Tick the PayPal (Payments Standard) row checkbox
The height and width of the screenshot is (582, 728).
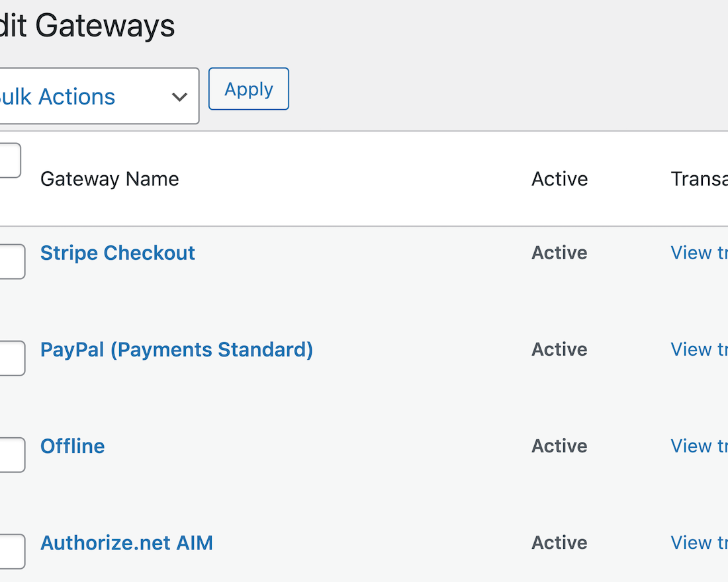[12, 358]
